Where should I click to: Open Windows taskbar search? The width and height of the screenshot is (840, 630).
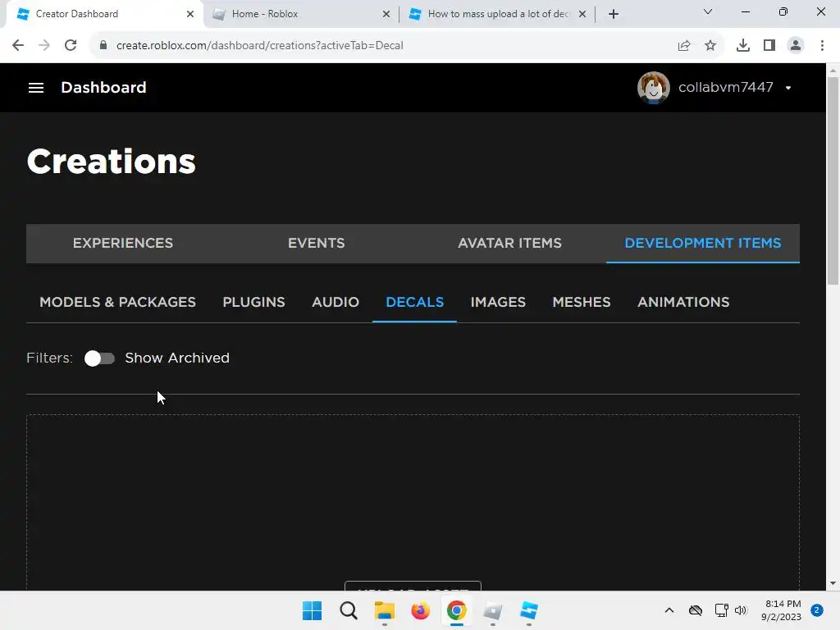(348, 610)
